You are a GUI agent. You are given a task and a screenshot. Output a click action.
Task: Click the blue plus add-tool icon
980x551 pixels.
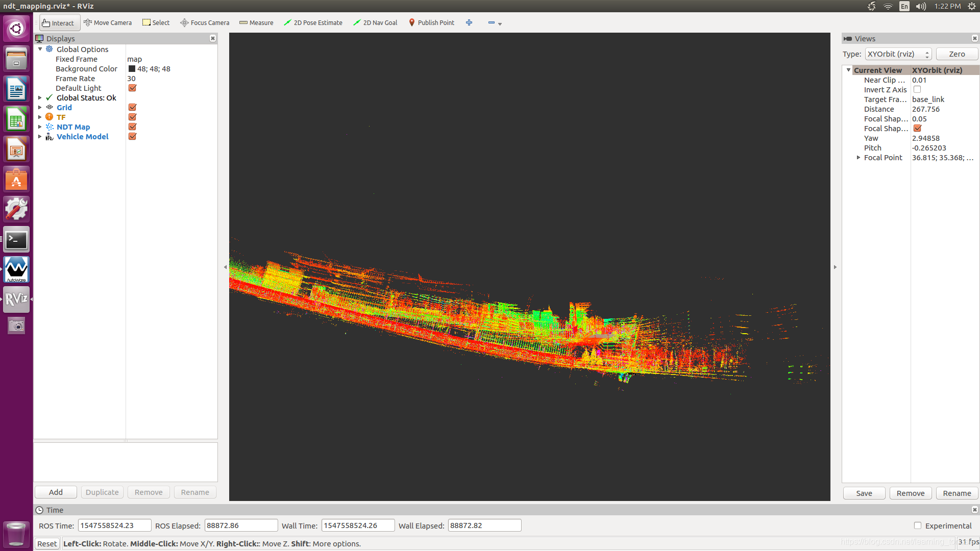click(x=469, y=23)
